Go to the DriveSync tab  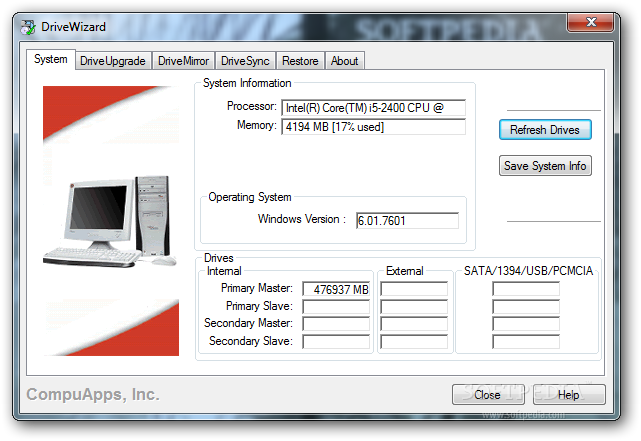pyautogui.click(x=245, y=61)
